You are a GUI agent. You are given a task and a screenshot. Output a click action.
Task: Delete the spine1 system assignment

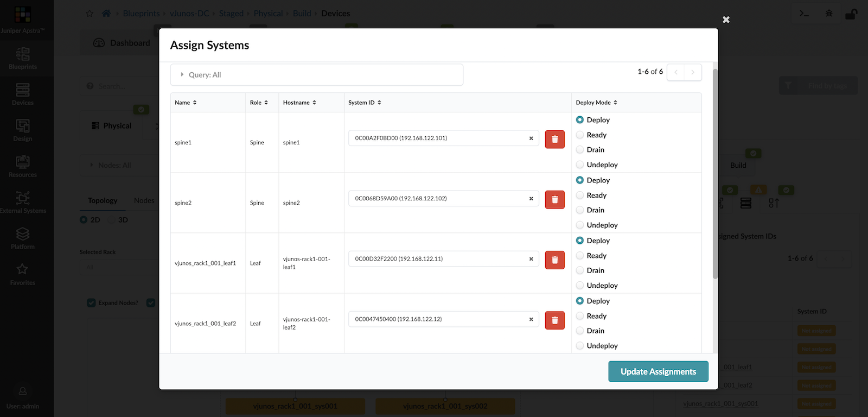click(x=554, y=140)
